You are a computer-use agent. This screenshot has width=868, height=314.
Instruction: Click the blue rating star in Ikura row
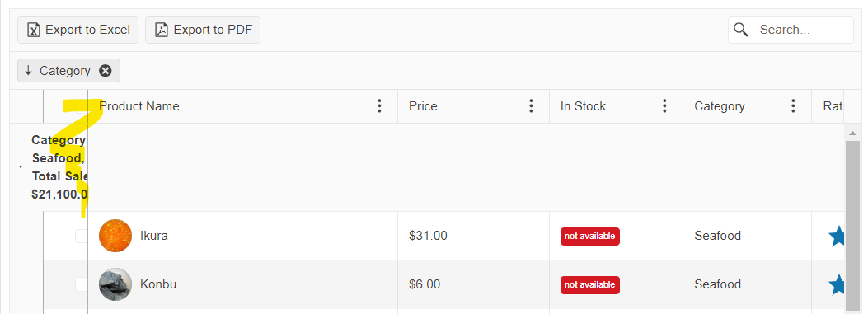click(836, 236)
